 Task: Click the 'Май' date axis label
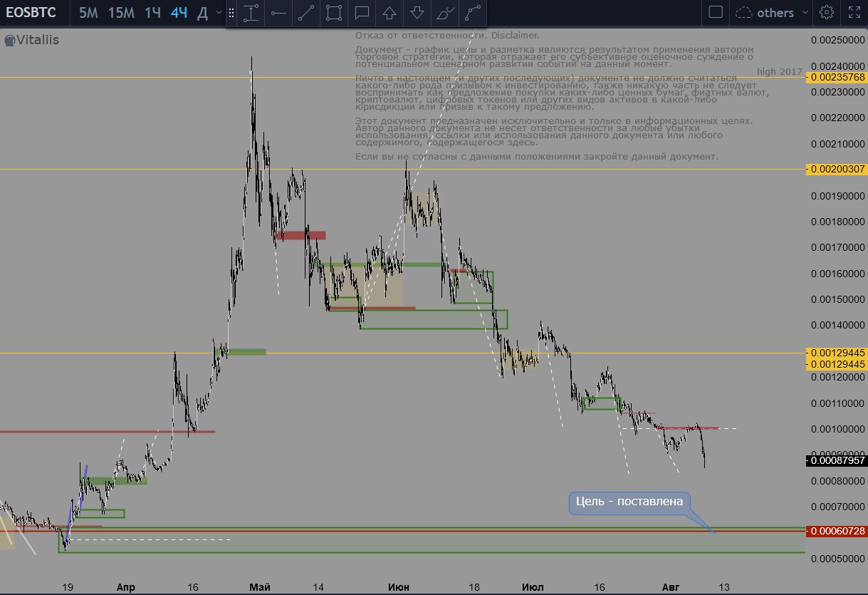pyautogui.click(x=260, y=587)
